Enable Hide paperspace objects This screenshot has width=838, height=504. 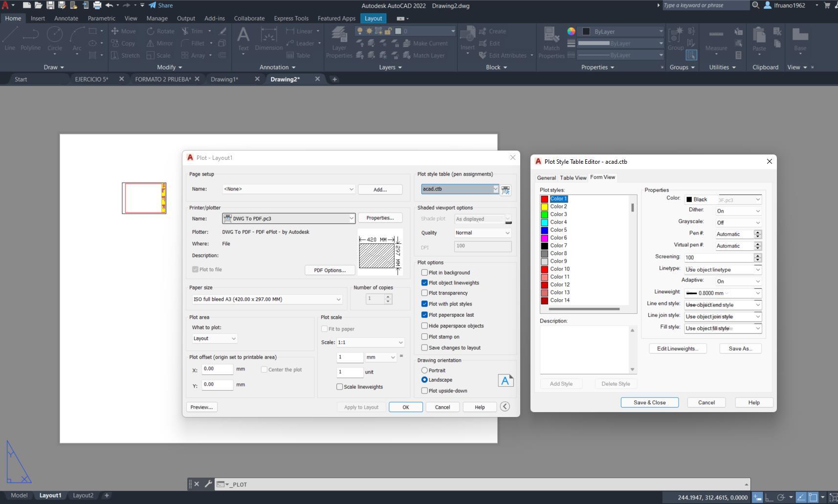(424, 326)
